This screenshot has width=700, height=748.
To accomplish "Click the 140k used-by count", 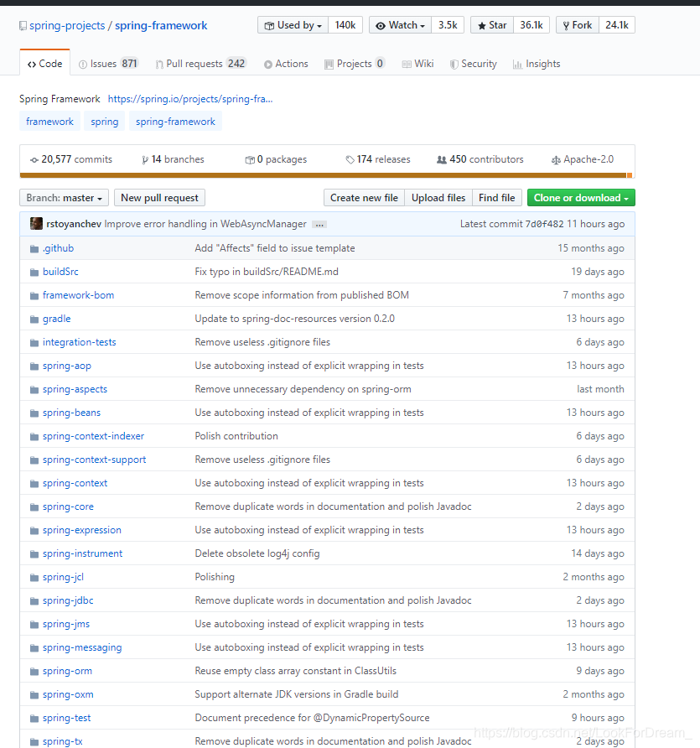I will 345,25.
